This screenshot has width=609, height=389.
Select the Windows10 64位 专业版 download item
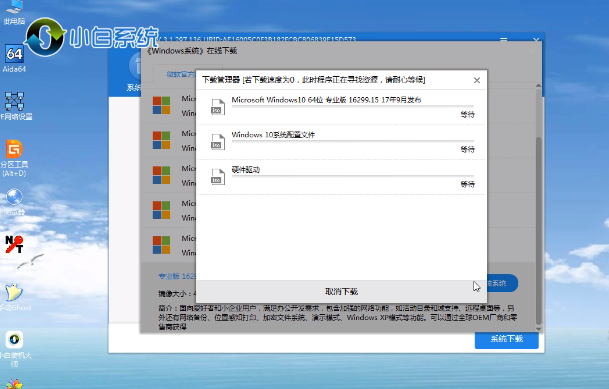pos(341,107)
